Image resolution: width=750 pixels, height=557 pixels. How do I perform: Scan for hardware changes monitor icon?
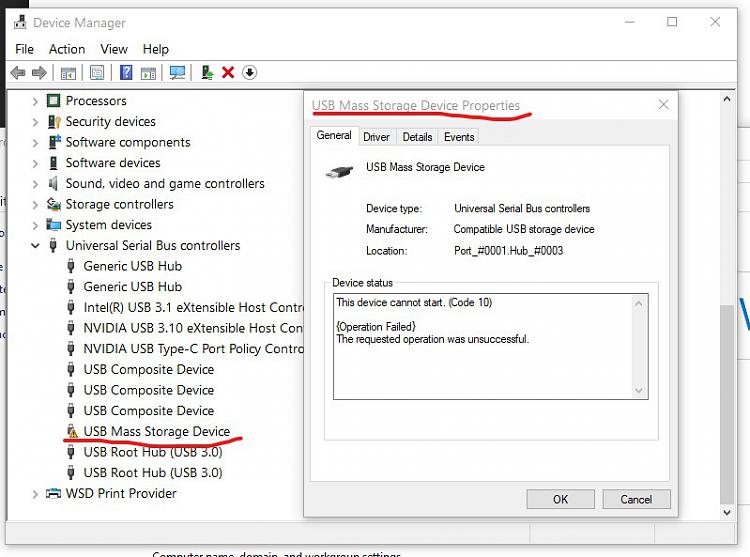coord(177,73)
